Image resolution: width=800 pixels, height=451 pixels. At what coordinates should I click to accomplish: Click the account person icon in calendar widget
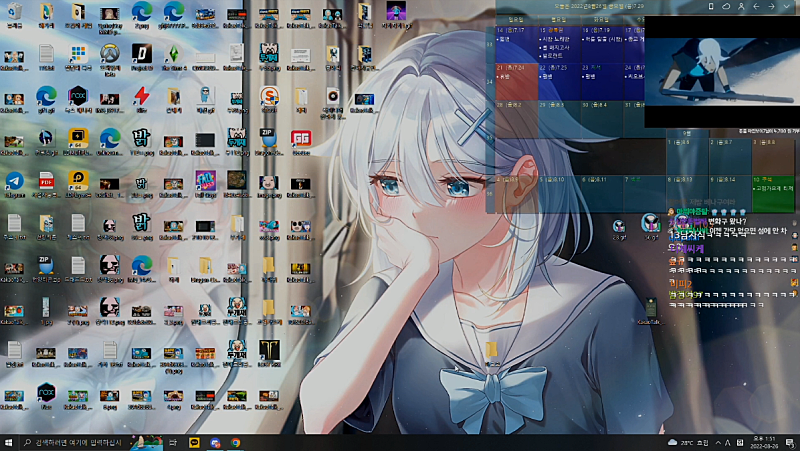point(741,6)
